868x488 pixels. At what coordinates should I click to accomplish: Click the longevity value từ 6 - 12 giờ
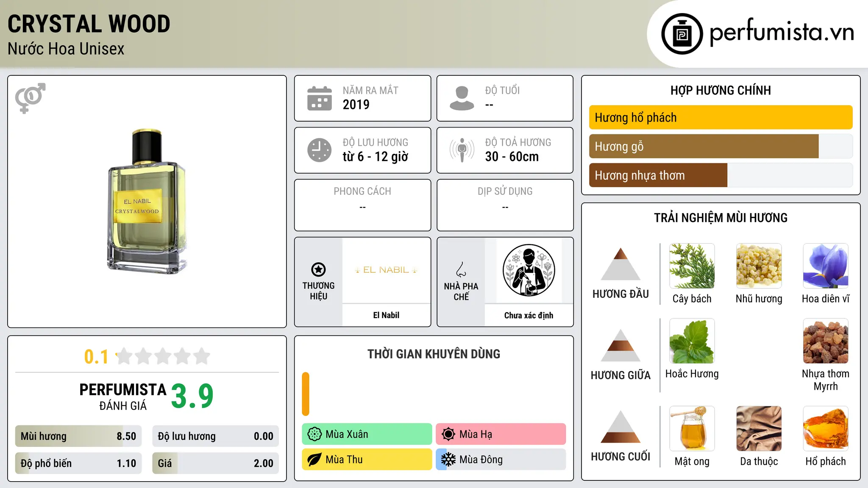pyautogui.click(x=376, y=157)
